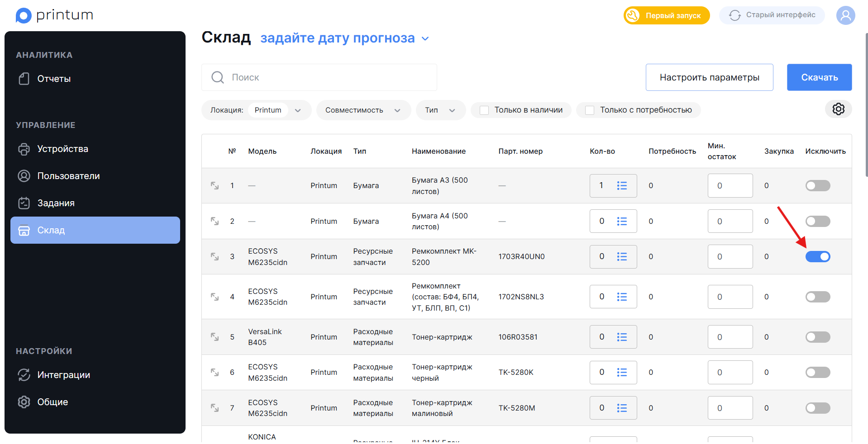
Task: Click Закупка column header
Action: pos(779,151)
